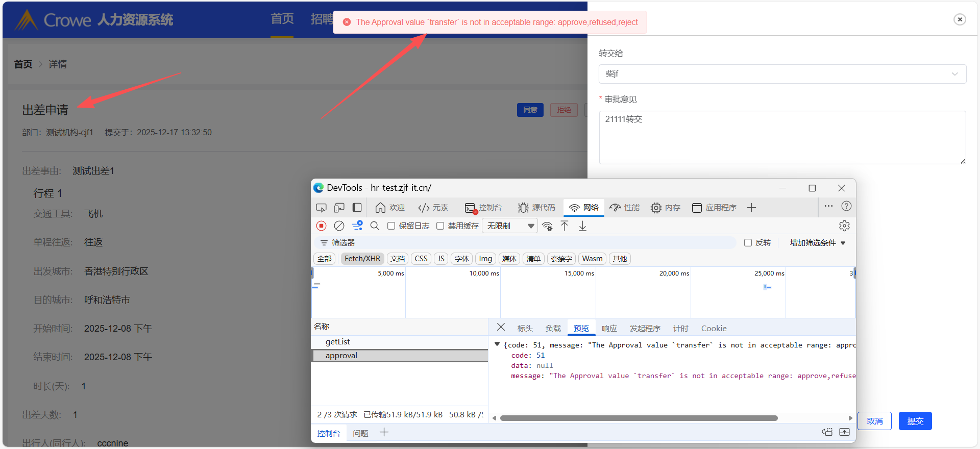The width and height of the screenshot is (980, 449).
Task: Toggle the JS request filter
Action: click(441, 259)
